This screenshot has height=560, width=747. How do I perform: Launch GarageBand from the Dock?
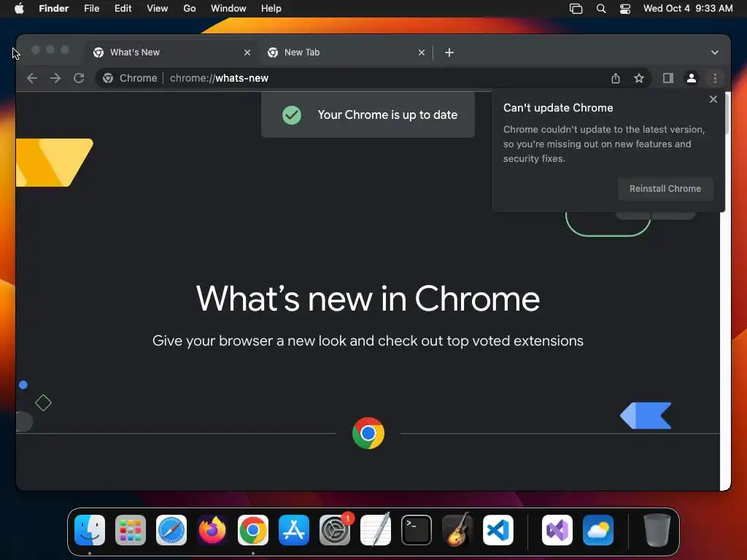tap(457, 530)
